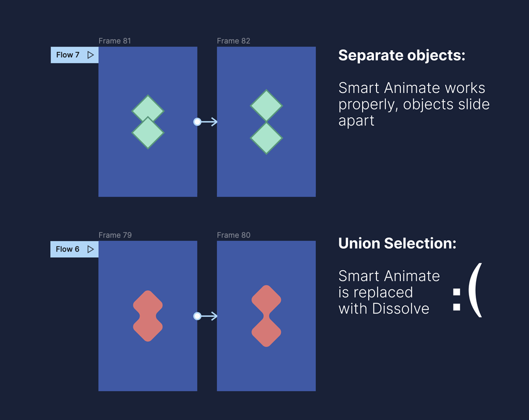The width and height of the screenshot is (529, 420).
Task: Pick the upper green diamond in Frame 82
Action: tap(266, 106)
